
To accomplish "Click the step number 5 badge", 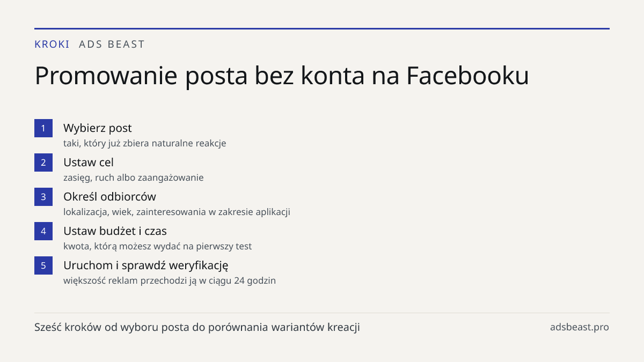I will (43, 265).
